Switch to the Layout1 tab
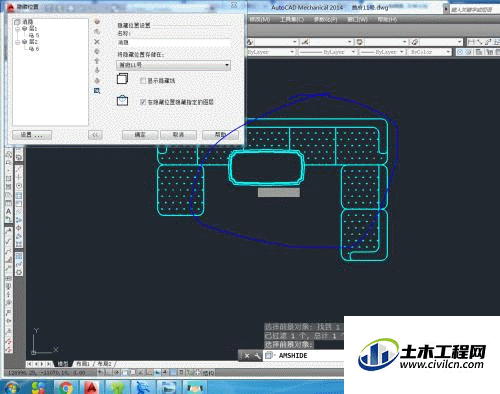 [x=83, y=364]
